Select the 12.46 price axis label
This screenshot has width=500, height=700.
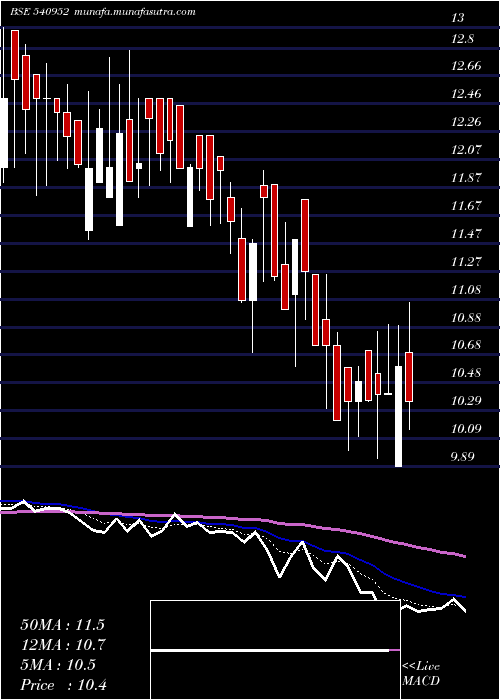coord(465,94)
